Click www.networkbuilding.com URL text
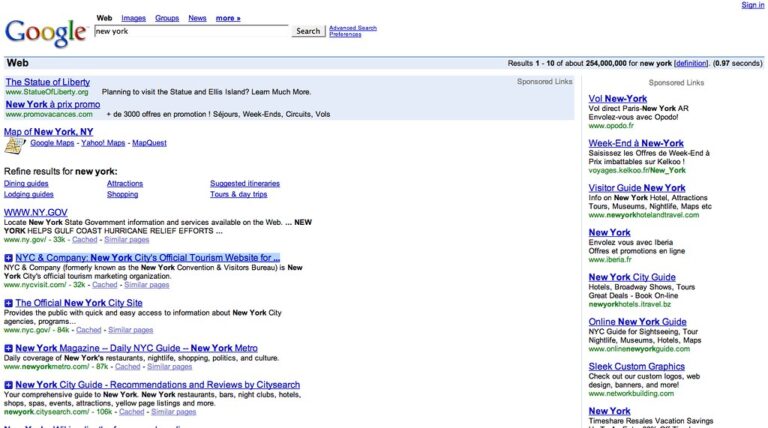This screenshot has height=428, width=768. tap(631, 394)
